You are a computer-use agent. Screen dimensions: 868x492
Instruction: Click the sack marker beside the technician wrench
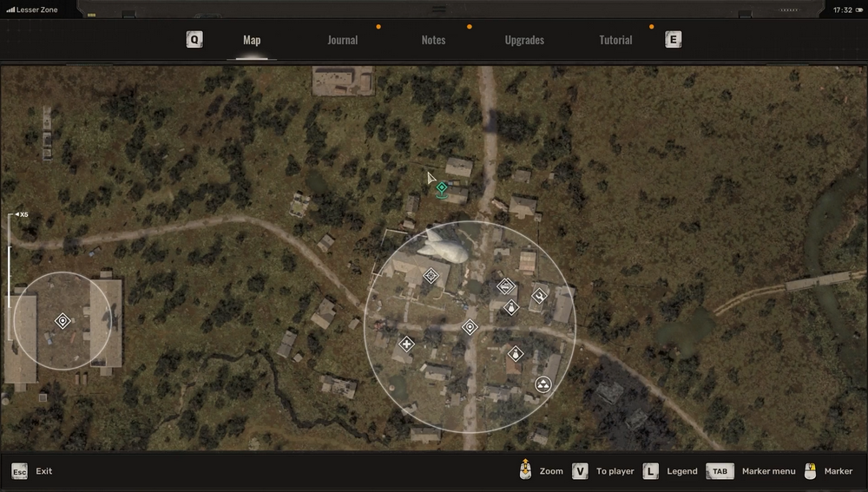pos(511,307)
